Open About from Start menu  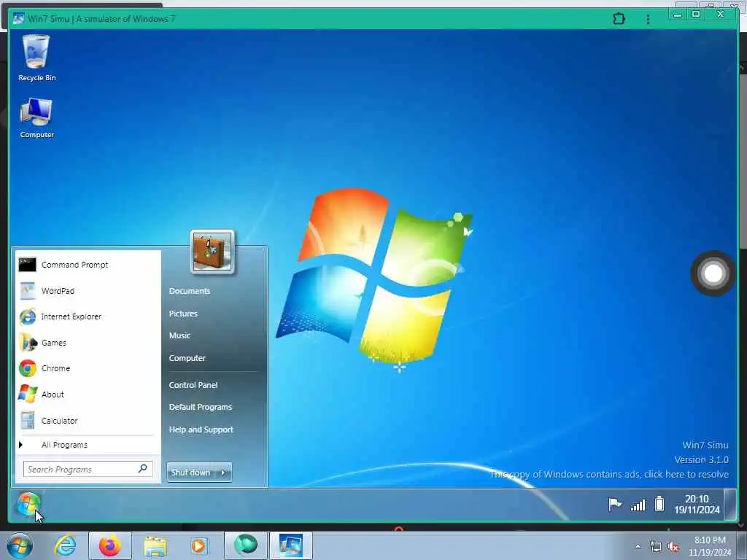point(88,394)
